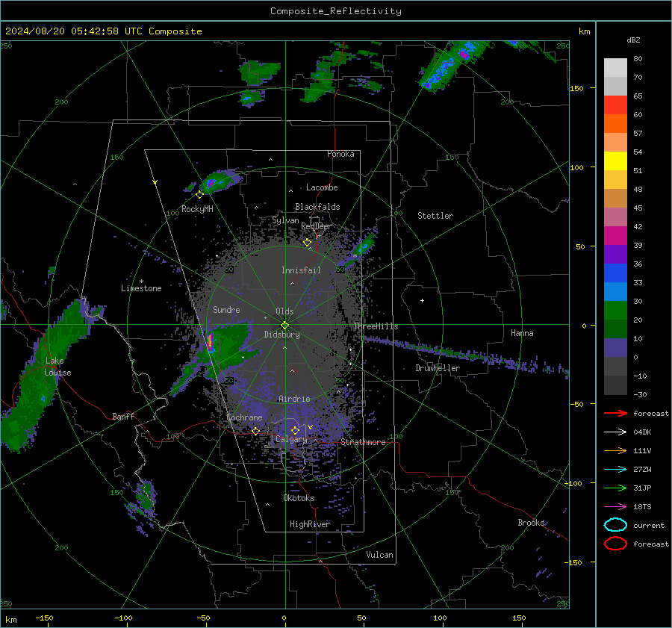The image size is (672, 628).
Task: Click the magenta 18TS arrow legend icon
Action: (x=615, y=507)
